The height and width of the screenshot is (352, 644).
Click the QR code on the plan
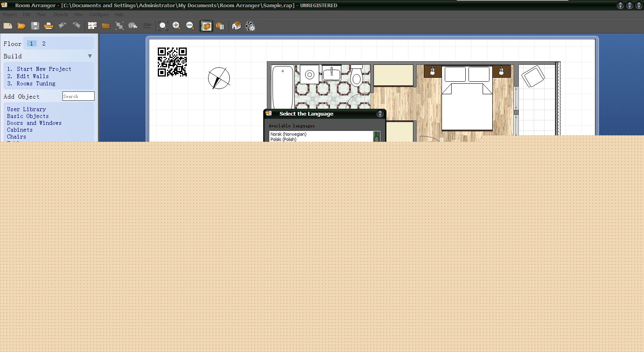pyautogui.click(x=172, y=62)
